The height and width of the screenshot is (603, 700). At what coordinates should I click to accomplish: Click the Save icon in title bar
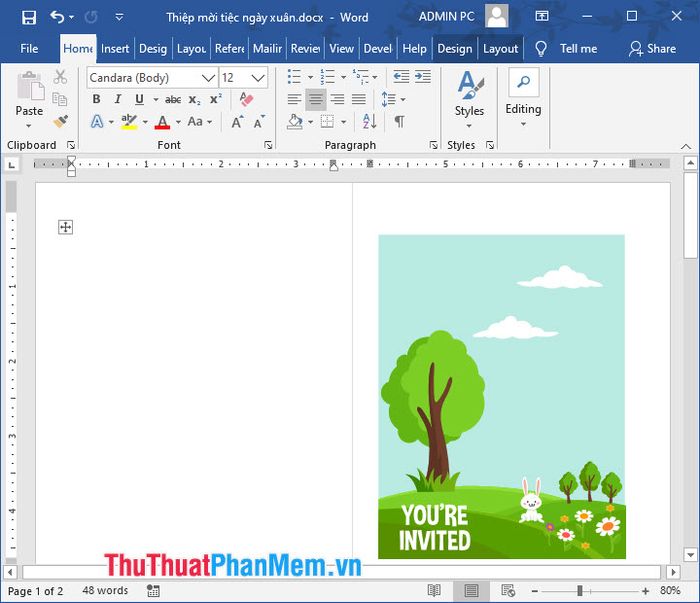pyautogui.click(x=28, y=17)
